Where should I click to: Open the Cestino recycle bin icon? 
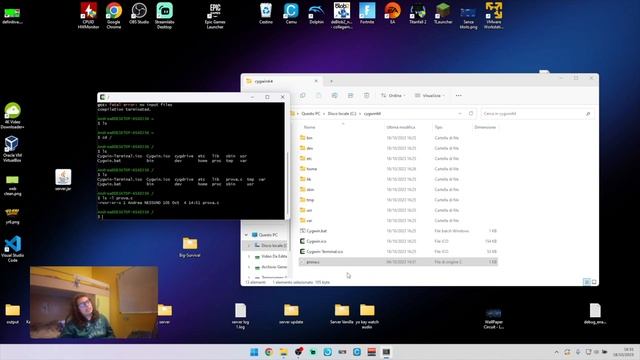(x=266, y=13)
